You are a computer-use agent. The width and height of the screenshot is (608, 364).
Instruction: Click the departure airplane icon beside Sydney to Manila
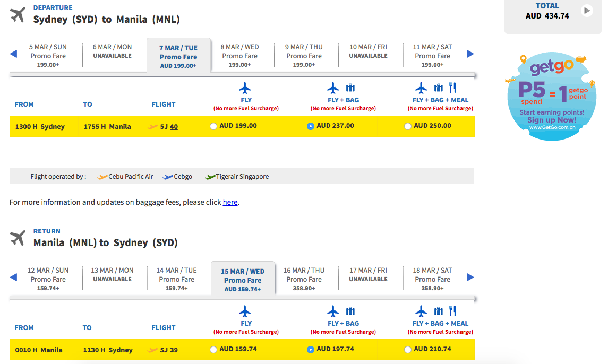(18, 15)
